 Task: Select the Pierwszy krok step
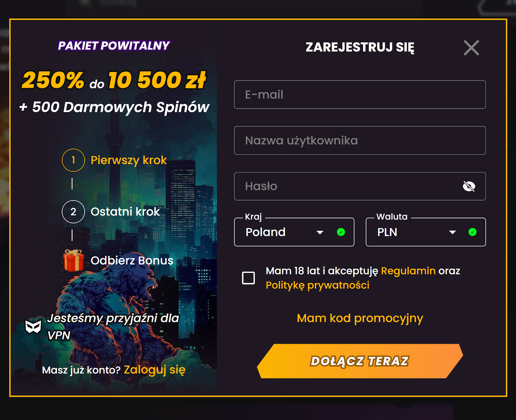pos(129,160)
